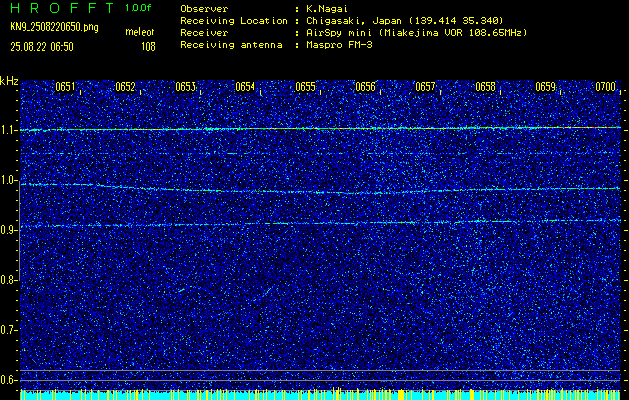This screenshot has height=400, width=629.
Task: Click the 0659 time marker
Action: tap(546, 87)
